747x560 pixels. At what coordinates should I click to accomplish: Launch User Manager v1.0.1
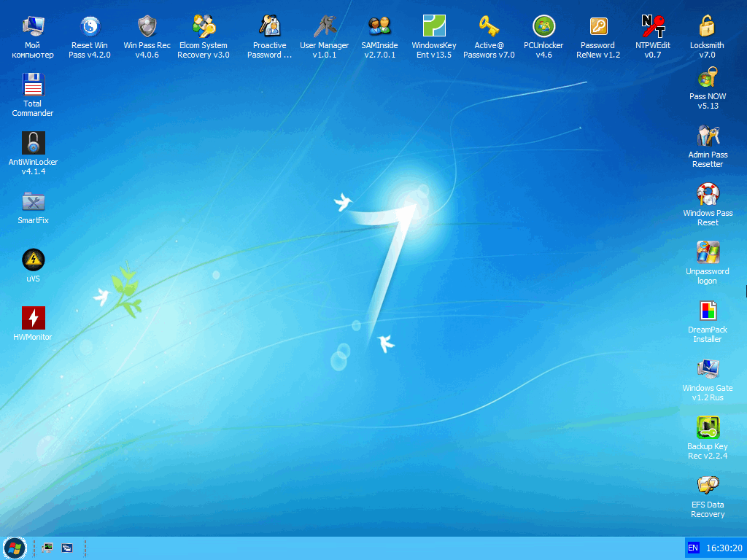tap(325, 27)
